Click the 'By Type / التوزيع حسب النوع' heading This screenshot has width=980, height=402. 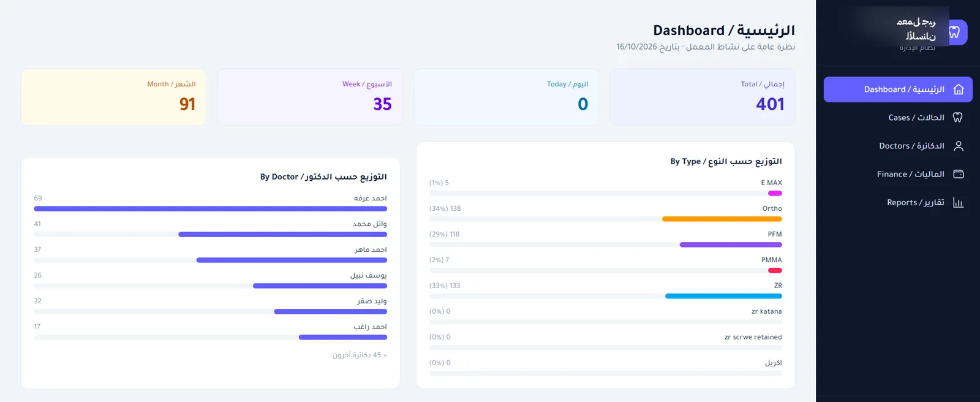(x=726, y=161)
